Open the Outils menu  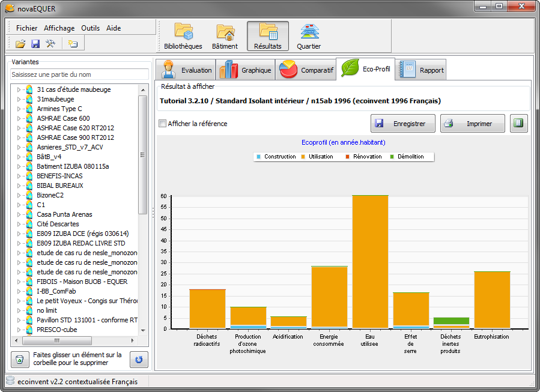[91, 28]
